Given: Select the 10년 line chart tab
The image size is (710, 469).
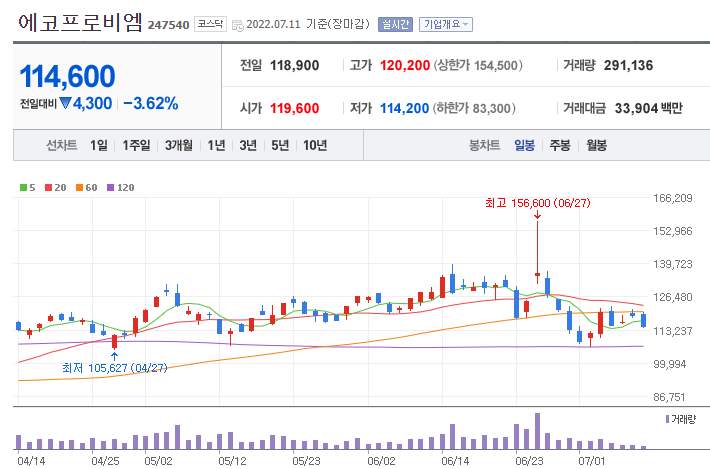Looking at the screenshot, I should click(x=315, y=145).
